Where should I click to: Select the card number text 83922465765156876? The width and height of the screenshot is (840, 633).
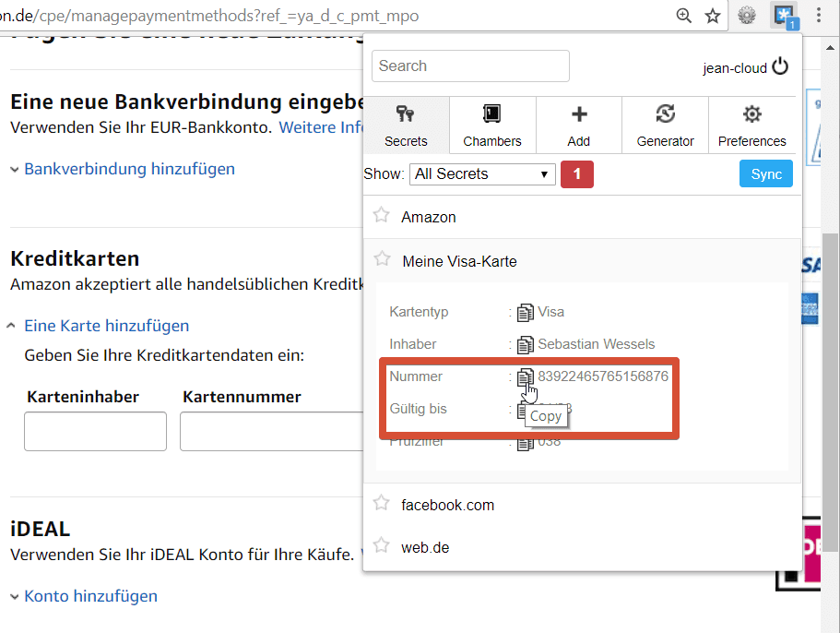(603, 376)
